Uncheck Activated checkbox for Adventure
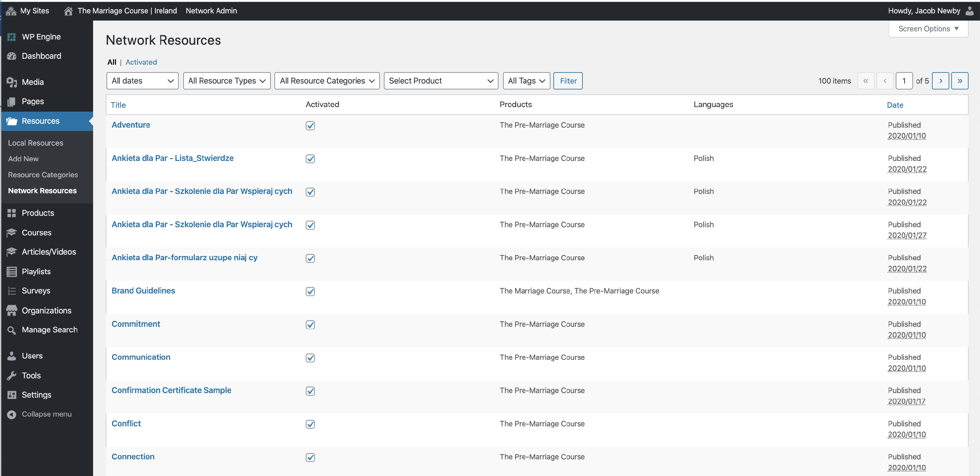980x476 pixels. [310, 126]
